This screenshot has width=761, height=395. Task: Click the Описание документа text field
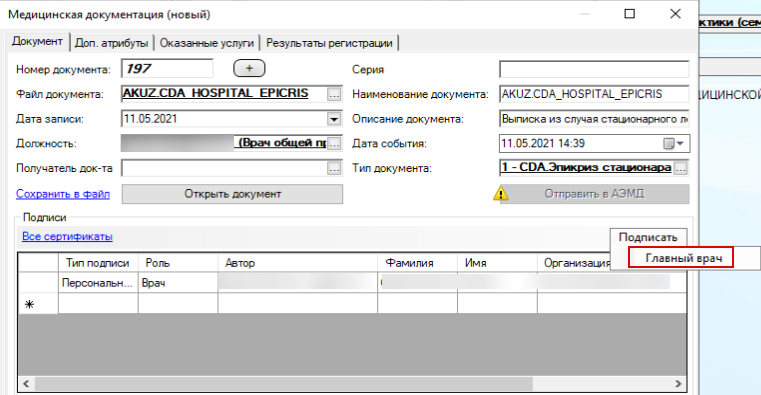pos(594,119)
